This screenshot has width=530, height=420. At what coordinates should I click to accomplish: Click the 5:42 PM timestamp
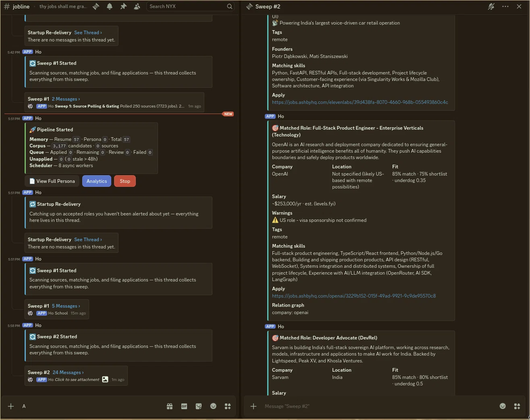(x=14, y=52)
